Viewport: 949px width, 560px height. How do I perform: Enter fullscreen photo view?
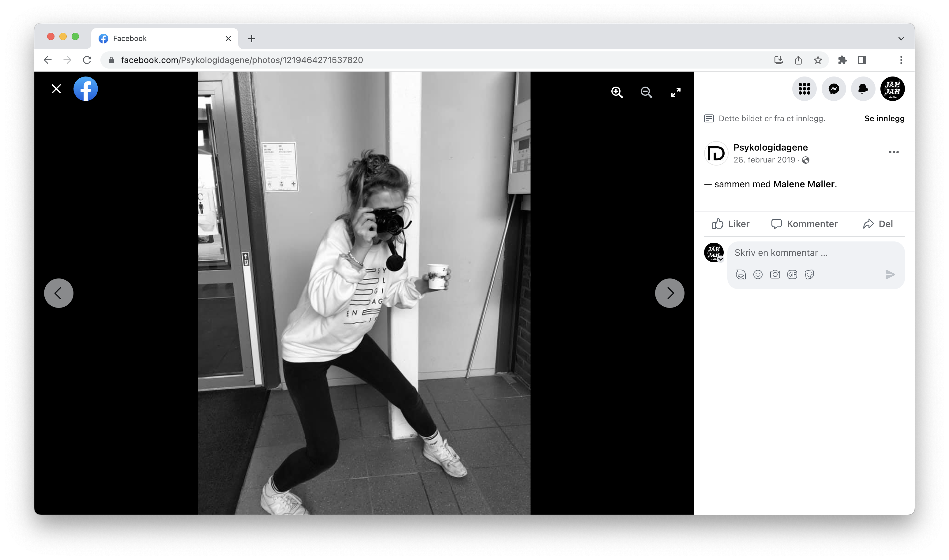click(676, 92)
